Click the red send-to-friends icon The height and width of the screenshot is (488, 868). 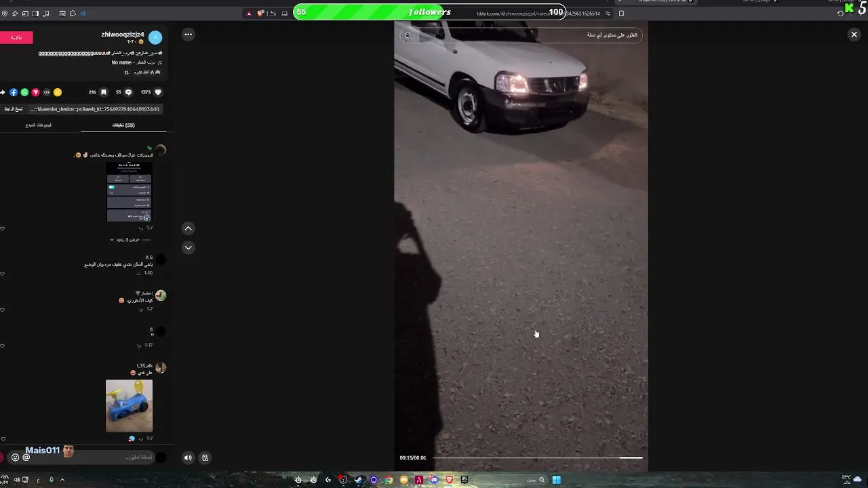35,92
